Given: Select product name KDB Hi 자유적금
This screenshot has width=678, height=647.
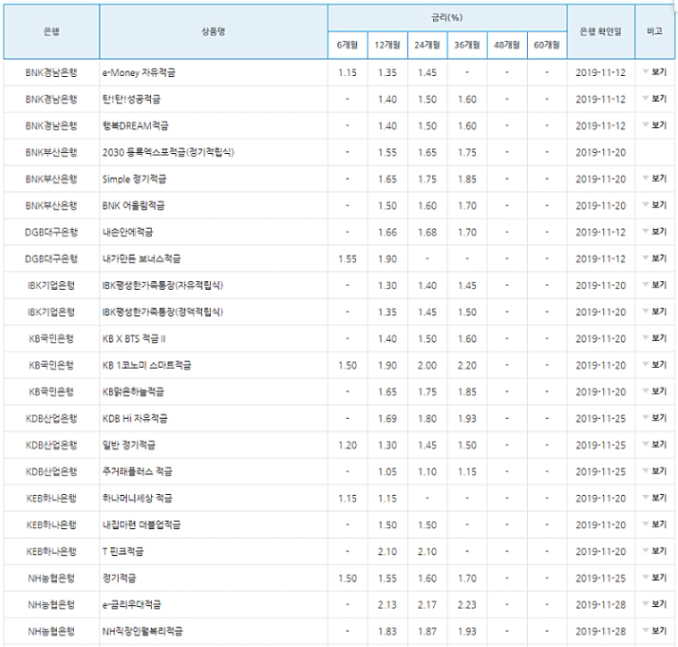Looking at the screenshot, I should (x=135, y=419).
